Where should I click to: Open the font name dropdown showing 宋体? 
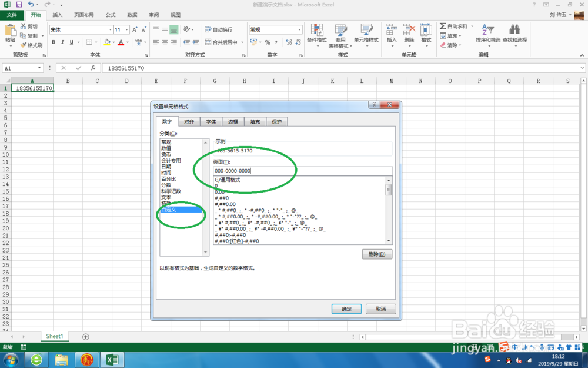coord(81,28)
